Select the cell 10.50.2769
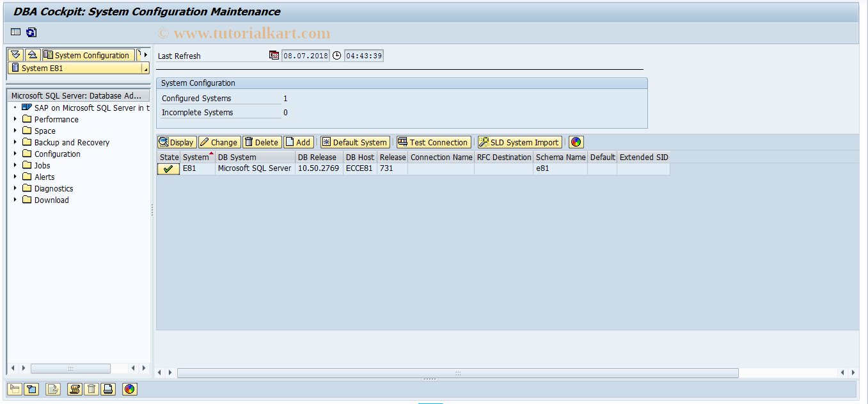Screen dimensions: 868x404 tap(319, 168)
